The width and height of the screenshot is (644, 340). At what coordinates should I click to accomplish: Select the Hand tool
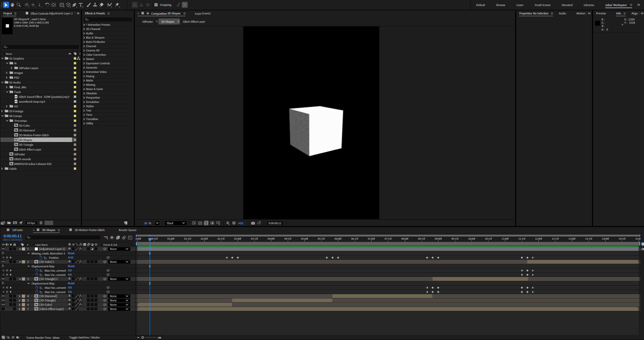coord(12,5)
